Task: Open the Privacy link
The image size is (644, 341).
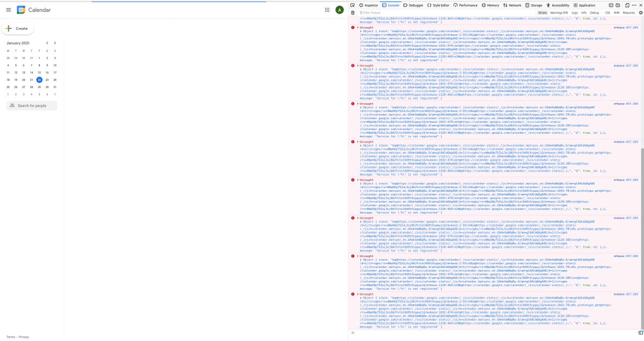Action: coord(24,337)
